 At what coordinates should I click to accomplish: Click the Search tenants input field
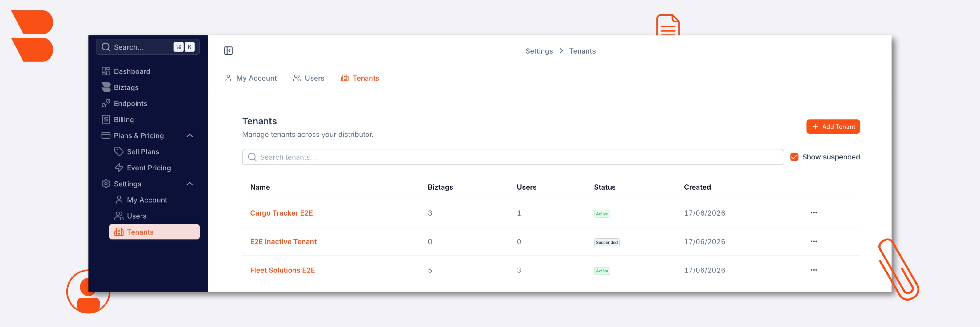point(513,157)
